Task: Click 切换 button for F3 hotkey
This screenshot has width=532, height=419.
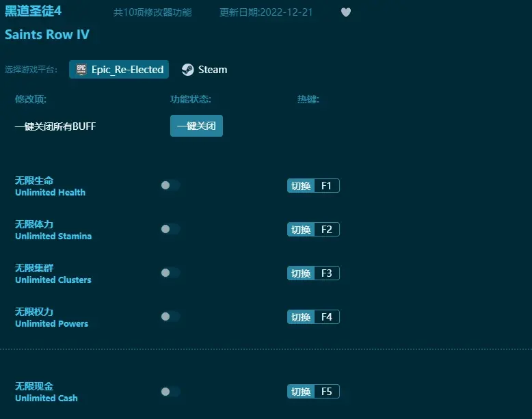Action: [301, 273]
